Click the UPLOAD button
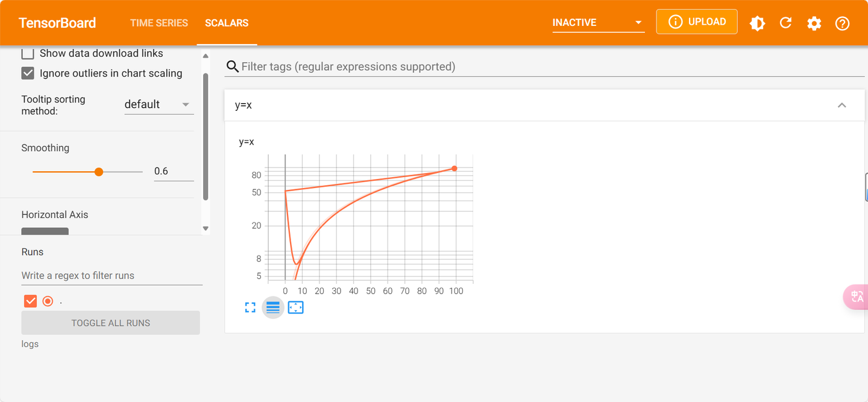 pos(696,22)
